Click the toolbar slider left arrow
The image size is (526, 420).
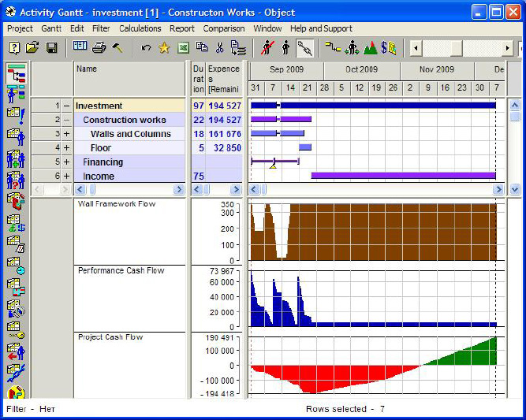[x=416, y=48]
